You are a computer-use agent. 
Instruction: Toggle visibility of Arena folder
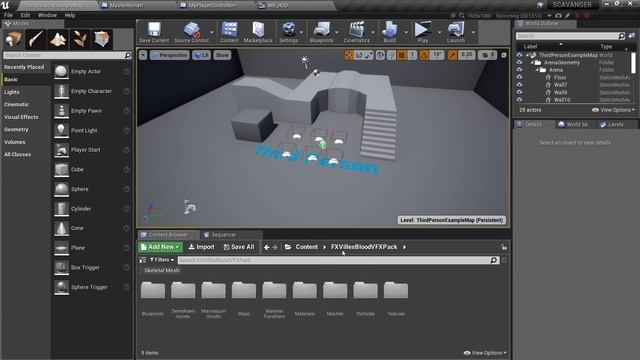(519, 70)
